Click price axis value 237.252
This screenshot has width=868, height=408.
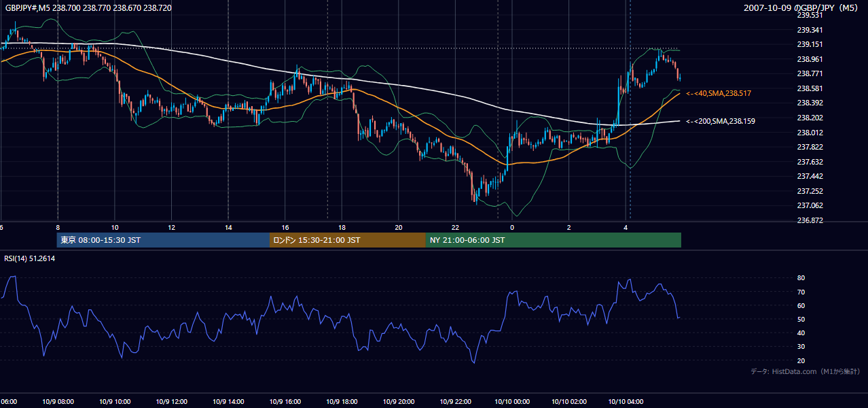pos(810,191)
